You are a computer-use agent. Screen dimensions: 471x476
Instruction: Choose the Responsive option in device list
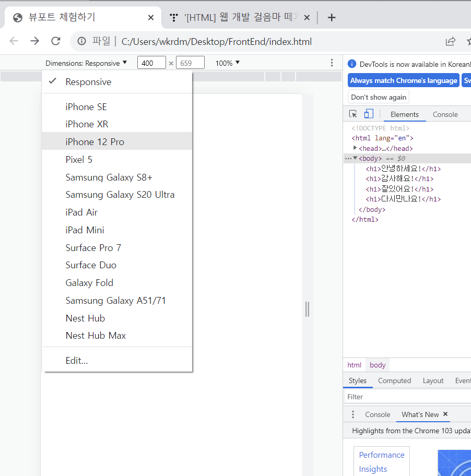117,81
